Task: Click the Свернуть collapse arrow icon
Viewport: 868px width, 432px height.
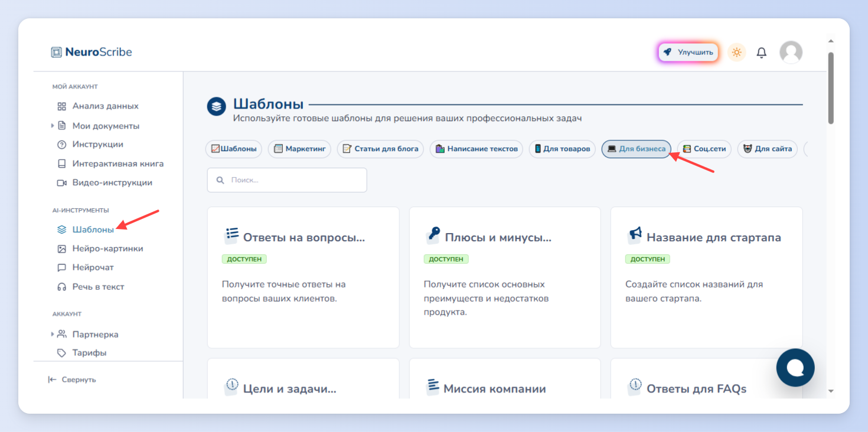Action: [x=52, y=379]
